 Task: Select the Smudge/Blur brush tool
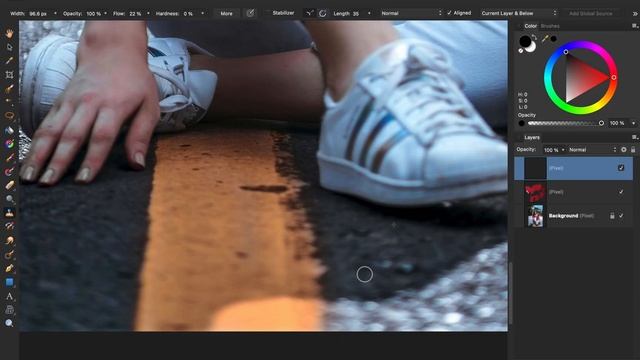[9, 240]
